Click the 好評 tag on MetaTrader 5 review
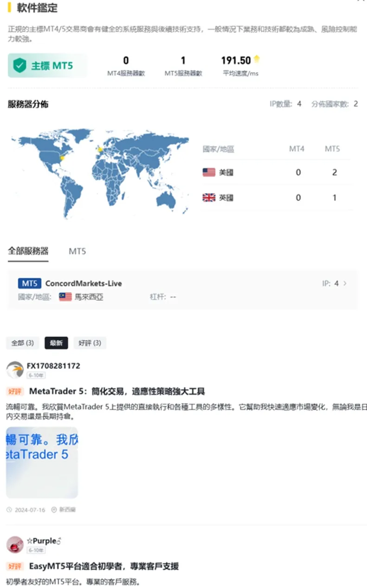Image resolution: width=367 pixels, height=588 pixels. [x=15, y=392]
